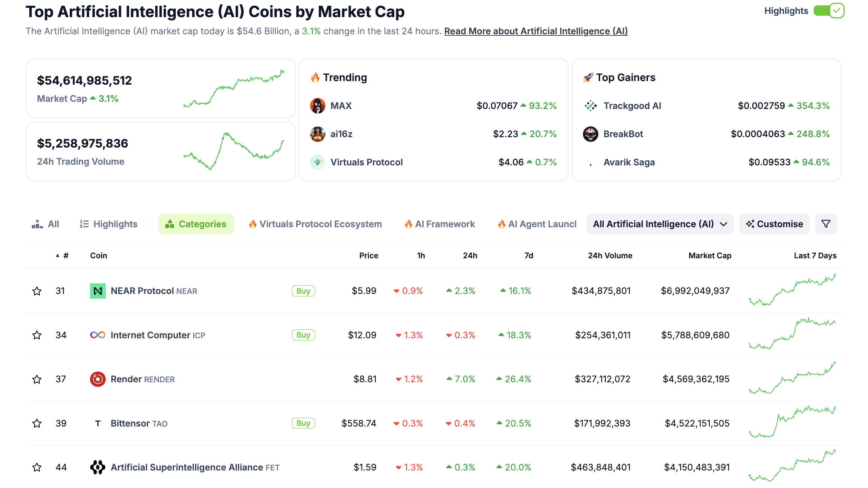Click the BreakBot coin avatar
Image resolution: width=868 pixels, height=488 pixels.
[x=590, y=134]
